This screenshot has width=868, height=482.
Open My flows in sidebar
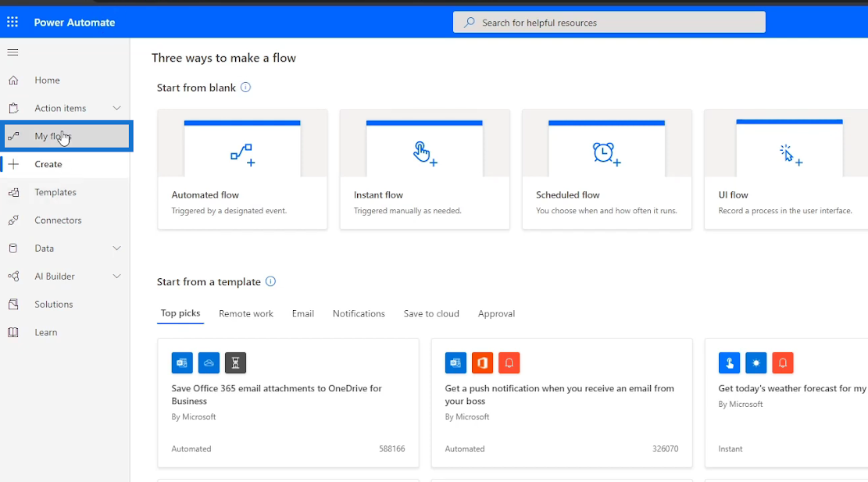(x=66, y=136)
